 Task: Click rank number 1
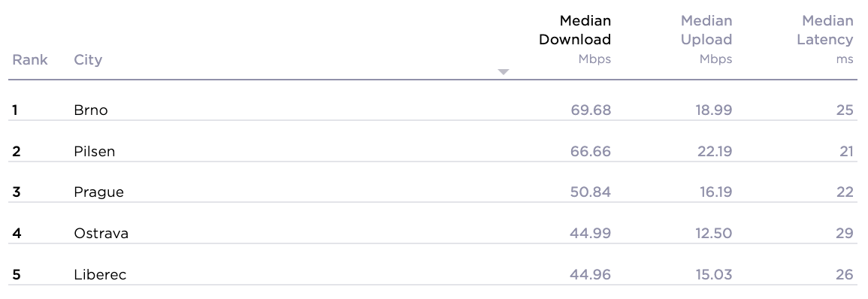pyautogui.click(x=15, y=110)
